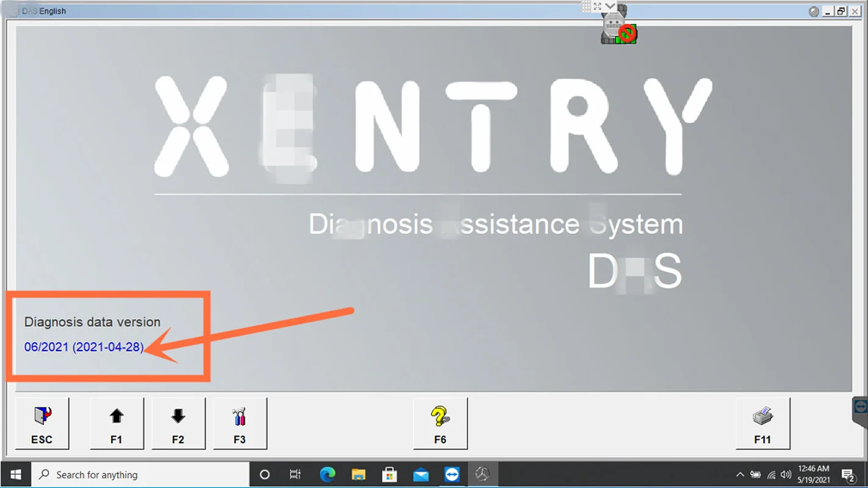Open the Wi-Fi network tray icon
Viewport: 868px width, 488px height.
pyautogui.click(x=771, y=475)
